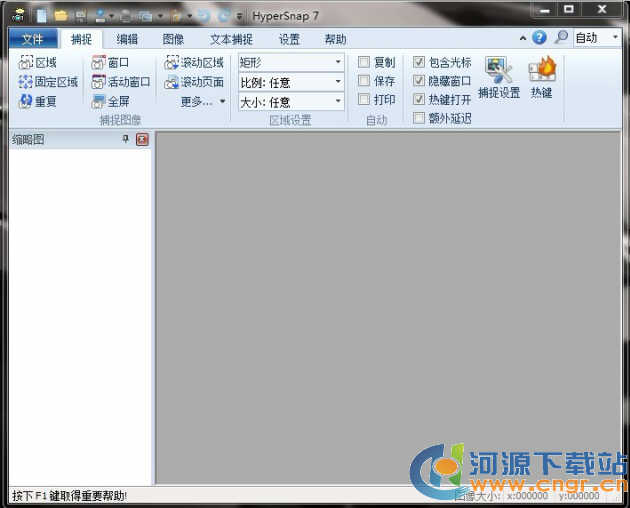Screen dimensions: 630x508
Task: Toggle the 打印 (Print) auto checkbox
Action: pos(364,99)
